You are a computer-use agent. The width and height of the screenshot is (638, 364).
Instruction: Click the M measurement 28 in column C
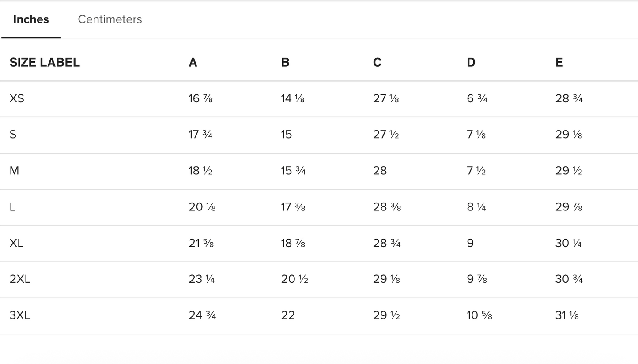point(380,171)
